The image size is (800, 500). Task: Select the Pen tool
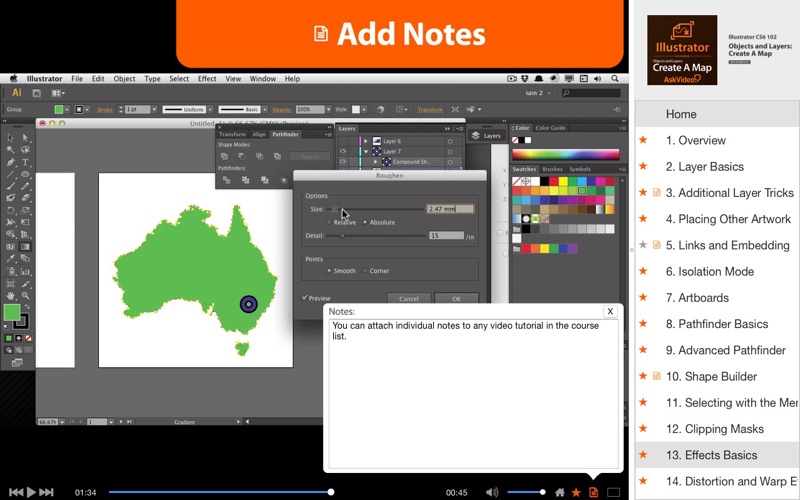coord(10,162)
